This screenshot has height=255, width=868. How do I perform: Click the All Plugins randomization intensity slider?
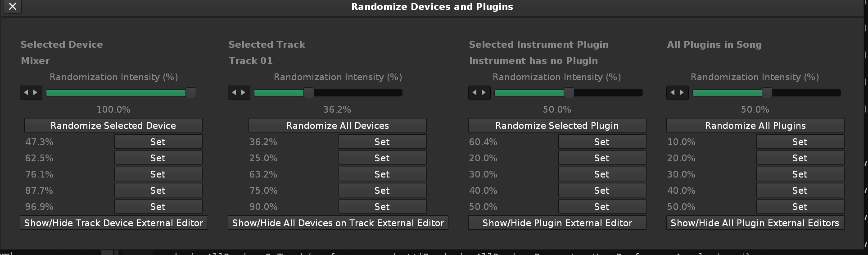click(x=767, y=93)
